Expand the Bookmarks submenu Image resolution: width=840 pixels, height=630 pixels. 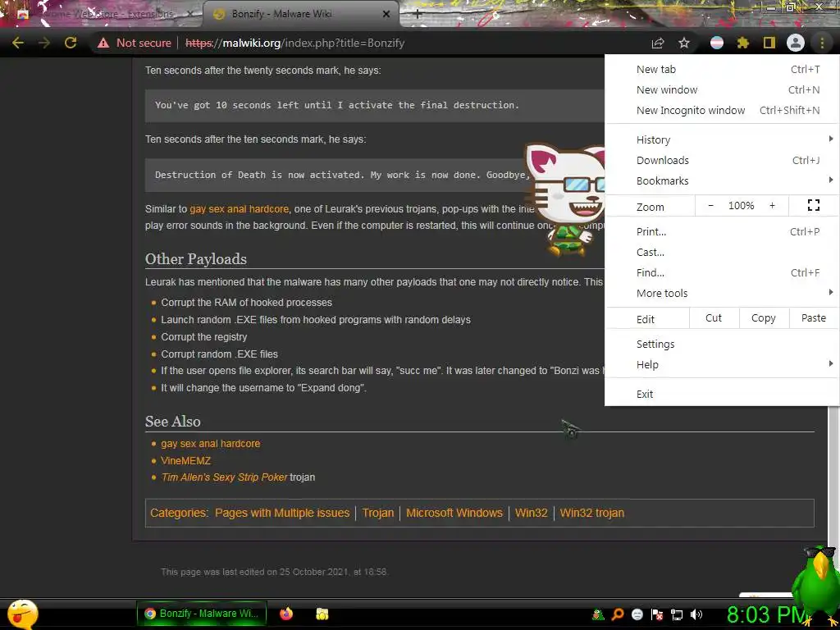tap(722, 180)
